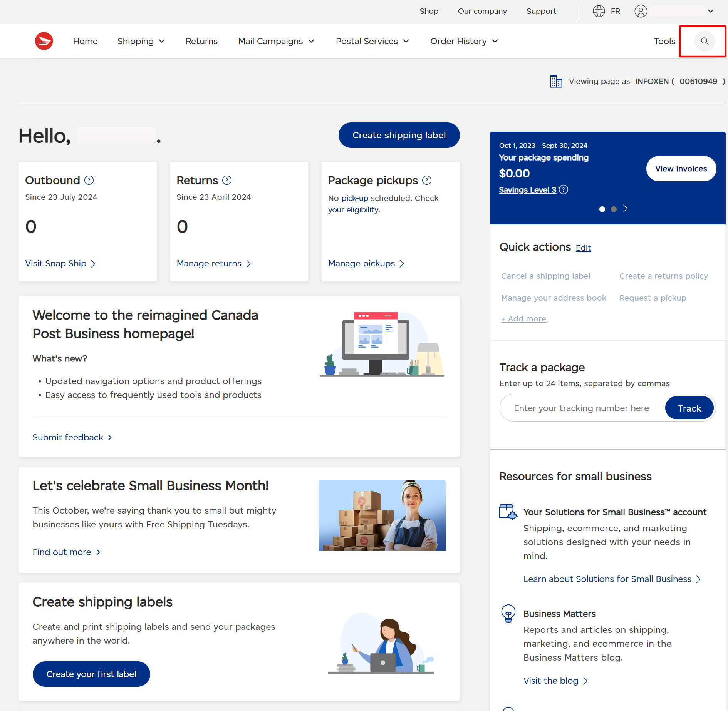Click View invoices button

[681, 169]
